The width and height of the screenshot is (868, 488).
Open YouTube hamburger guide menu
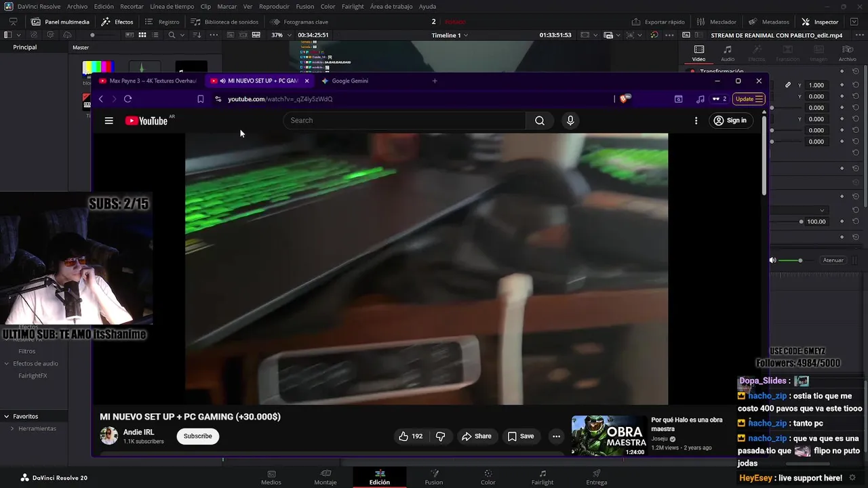pyautogui.click(x=108, y=121)
